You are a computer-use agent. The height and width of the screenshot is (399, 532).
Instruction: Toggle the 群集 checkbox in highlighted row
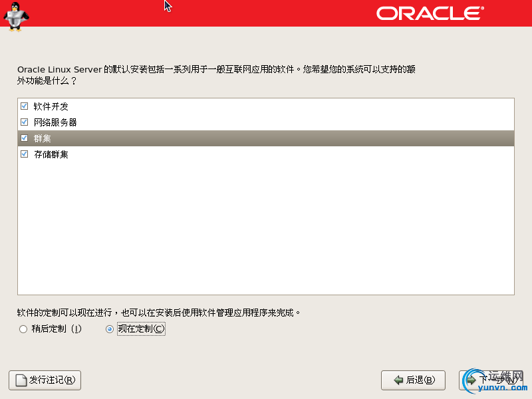[x=24, y=138]
